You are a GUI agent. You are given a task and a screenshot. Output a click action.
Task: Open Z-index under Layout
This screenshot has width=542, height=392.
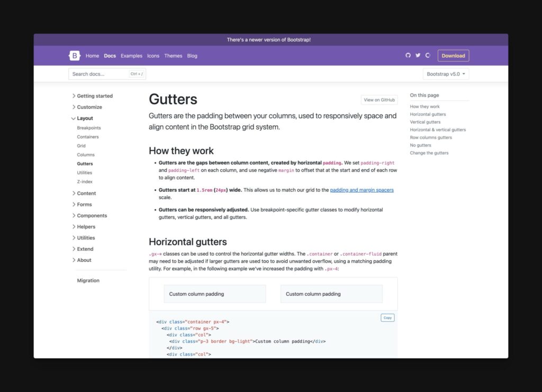point(85,181)
